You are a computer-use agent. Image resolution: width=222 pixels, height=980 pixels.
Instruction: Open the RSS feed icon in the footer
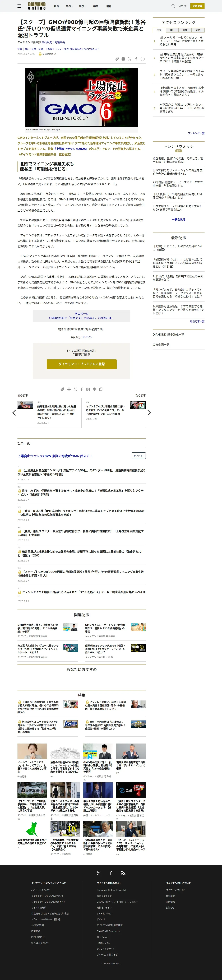pos(123,874)
